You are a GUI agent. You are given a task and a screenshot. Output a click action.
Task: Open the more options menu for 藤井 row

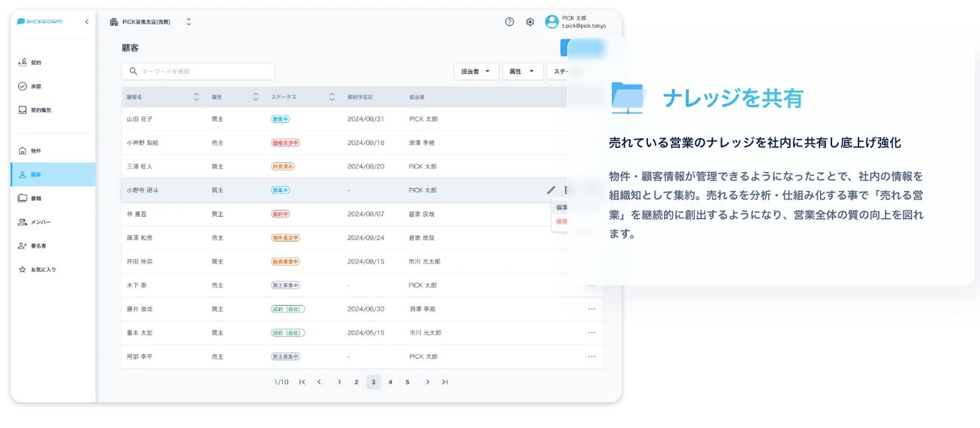pos(591,309)
